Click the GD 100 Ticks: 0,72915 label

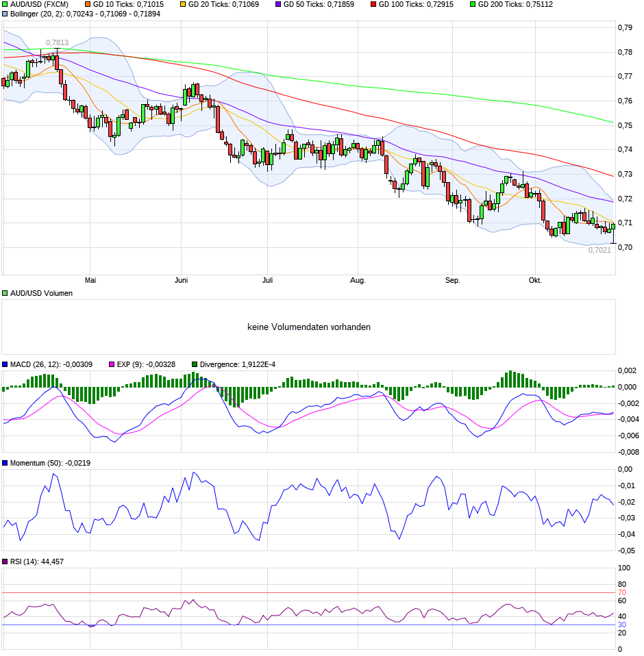click(x=416, y=5)
